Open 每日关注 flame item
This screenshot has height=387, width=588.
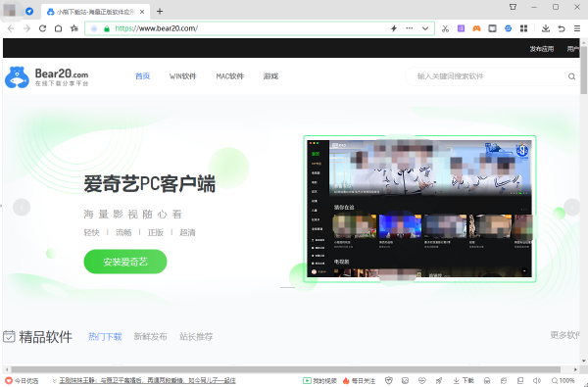point(360,380)
